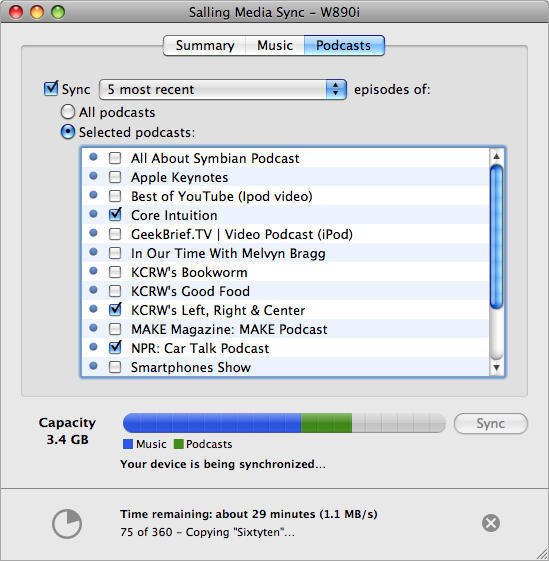Switch to the Summary tab
Screen dimensions: 549x561
[x=205, y=45]
